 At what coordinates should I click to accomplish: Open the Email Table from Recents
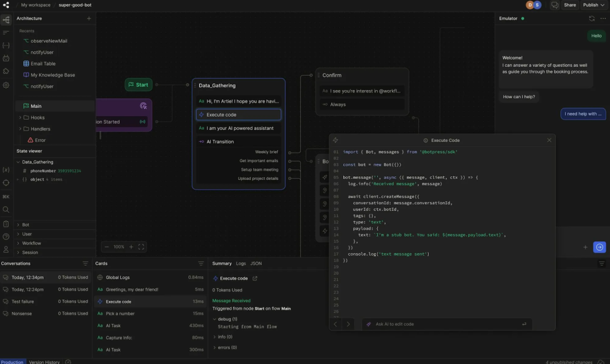(x=43, y=63)
